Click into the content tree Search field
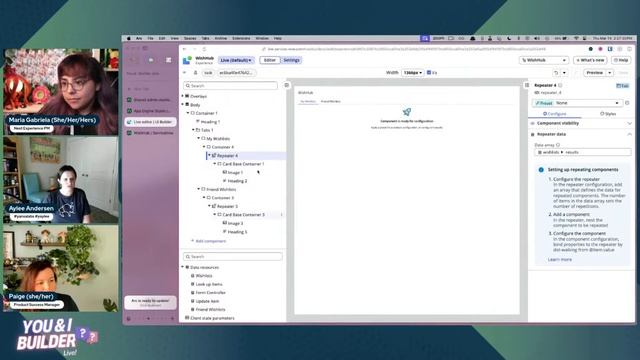This screenshot has height=360, width=640. pos(231,86)
